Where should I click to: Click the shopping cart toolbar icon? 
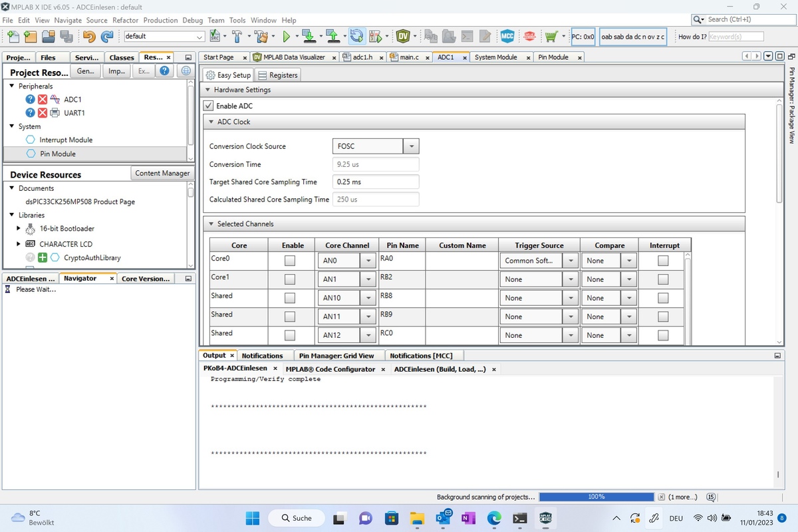(551, 36)
